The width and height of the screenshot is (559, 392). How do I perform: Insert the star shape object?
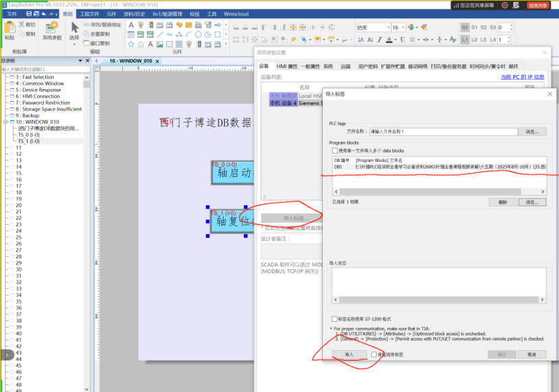(x=131, y=44)
